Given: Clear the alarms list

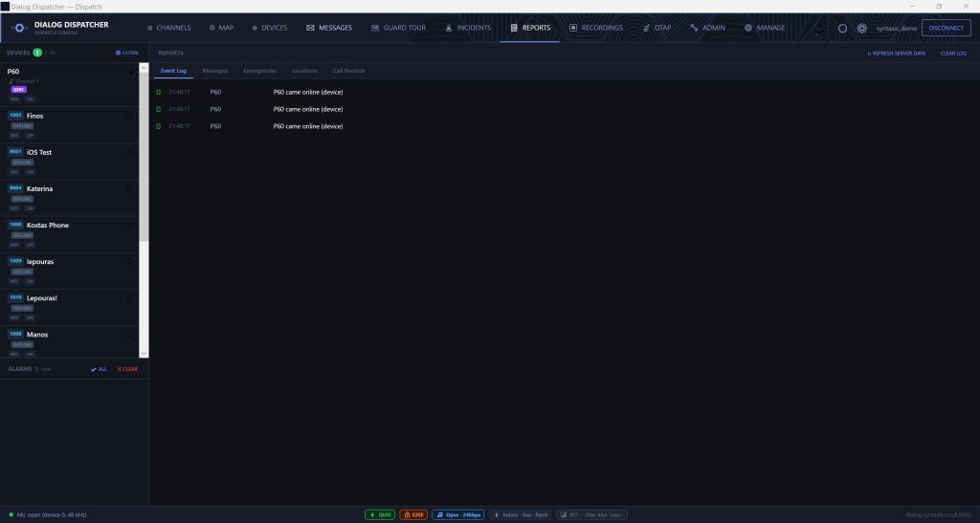Looking at the screenshot, I should point(127,369).
